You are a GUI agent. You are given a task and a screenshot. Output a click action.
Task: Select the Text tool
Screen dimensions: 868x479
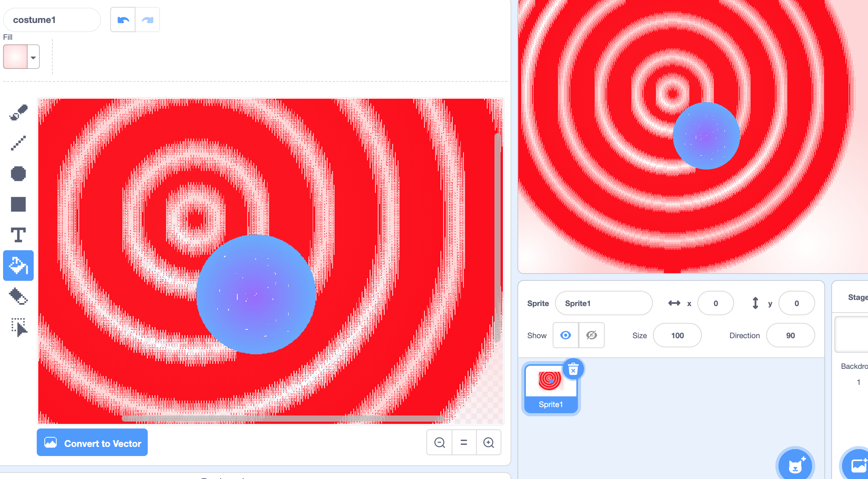click(18, 235)
